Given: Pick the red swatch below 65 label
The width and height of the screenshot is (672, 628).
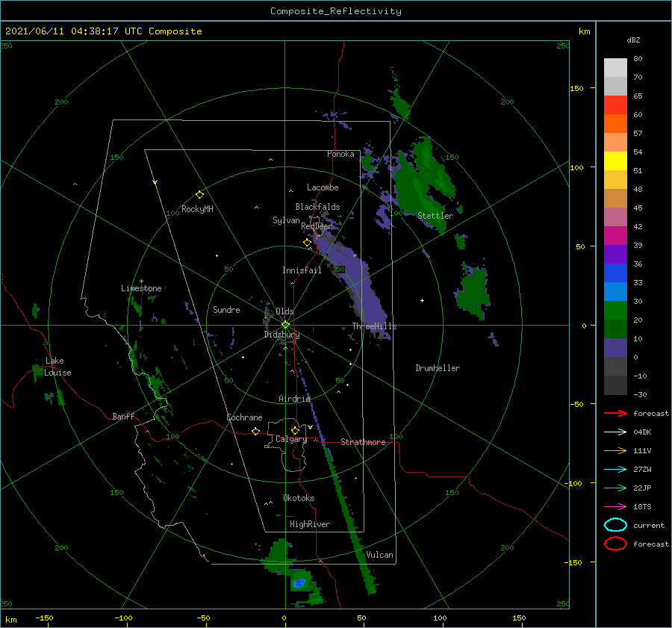Looking at the screenshot, I should (x=615, y=105).
